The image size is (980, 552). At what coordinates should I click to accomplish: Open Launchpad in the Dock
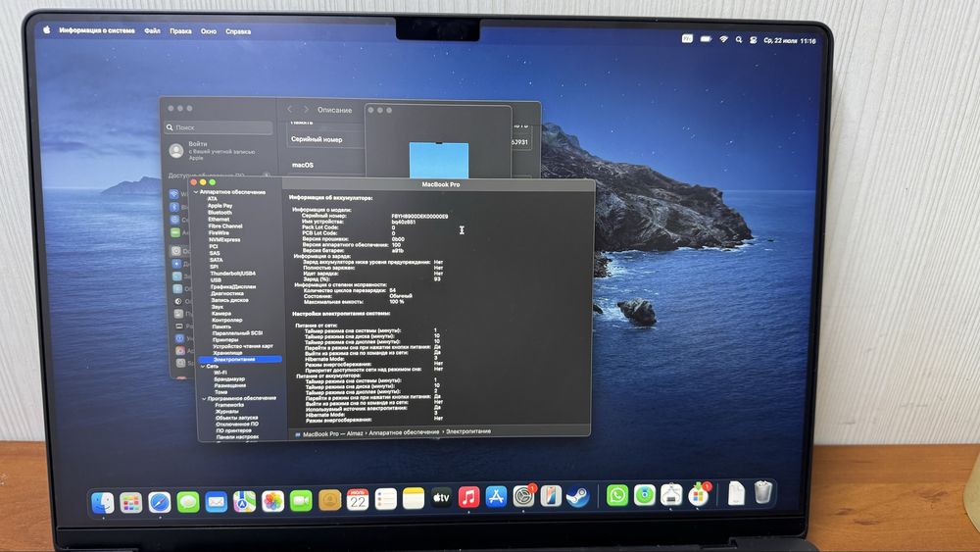[x=130, y=502]
